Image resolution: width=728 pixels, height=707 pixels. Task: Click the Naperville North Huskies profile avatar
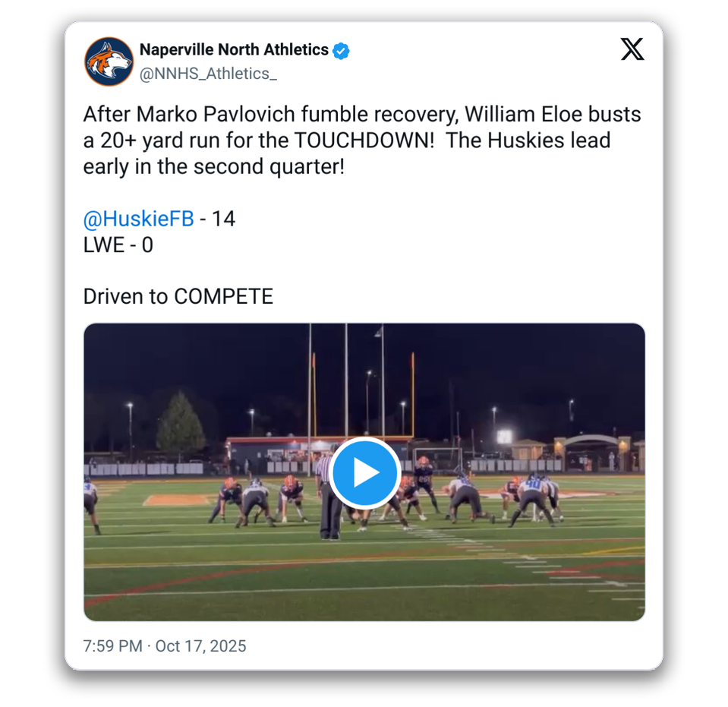(x=109, y=62)
